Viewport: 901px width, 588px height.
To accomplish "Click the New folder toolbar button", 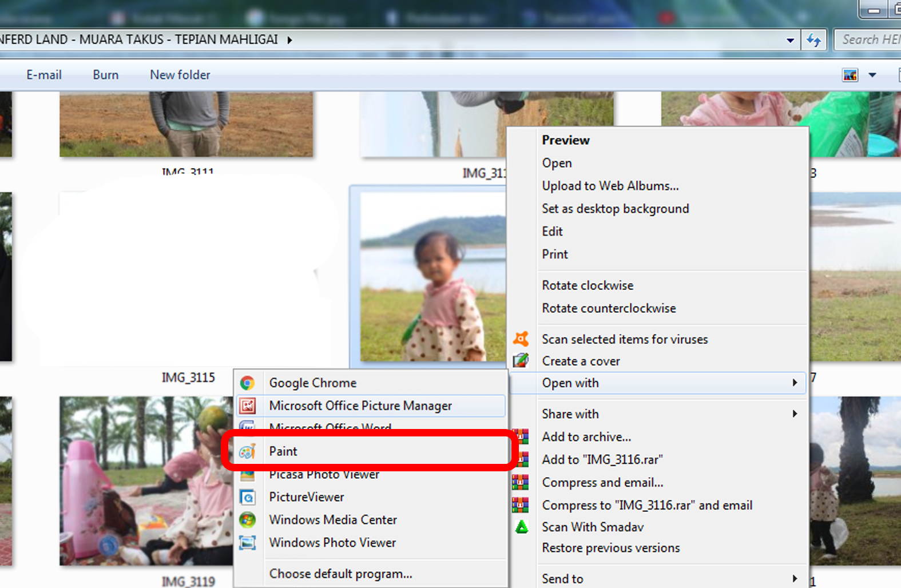I will point(180,75).
